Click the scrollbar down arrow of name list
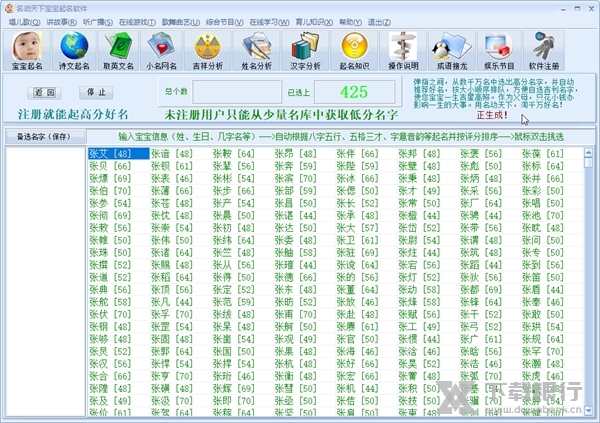 click(x=589, y=410)
